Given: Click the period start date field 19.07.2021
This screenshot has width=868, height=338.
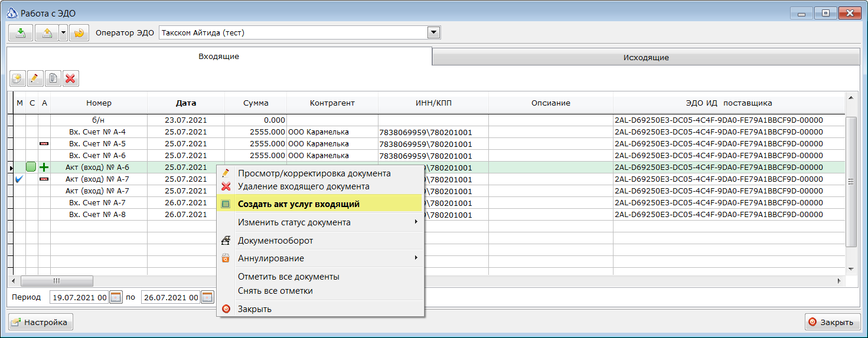Looking at the screenshot, I should click(x=79, y=297).
